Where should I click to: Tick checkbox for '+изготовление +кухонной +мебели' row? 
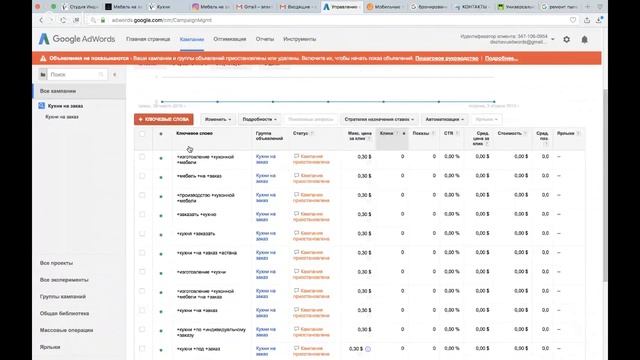[142, 157]
